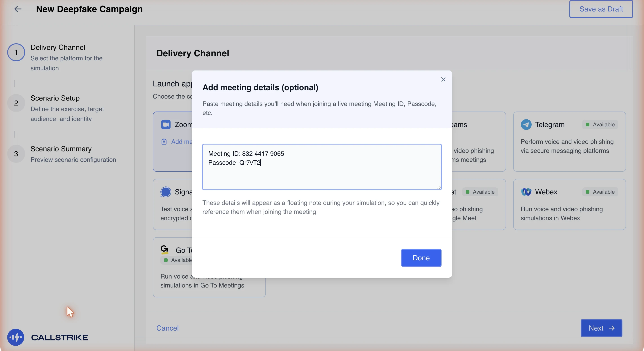Click the Telegram Available status badge

[x=600, y=124]
